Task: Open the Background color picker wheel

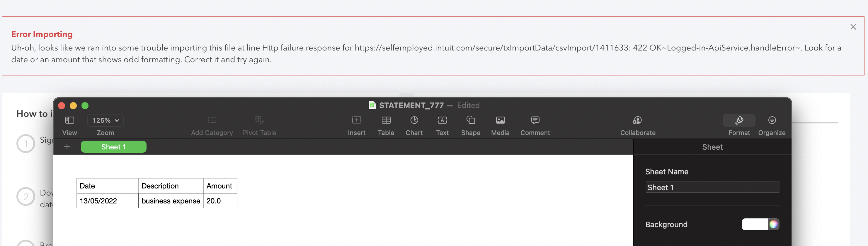Action: tap(774, 224)
